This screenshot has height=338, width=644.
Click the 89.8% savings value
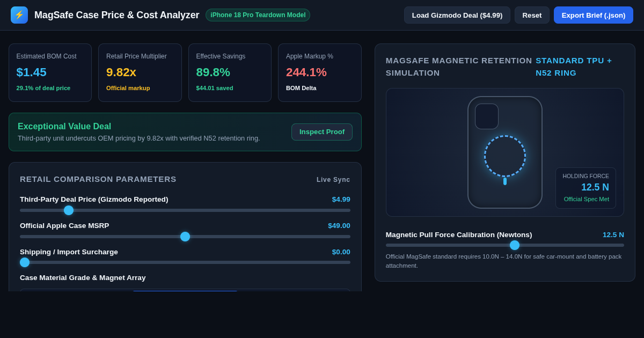tap(213, 72)
